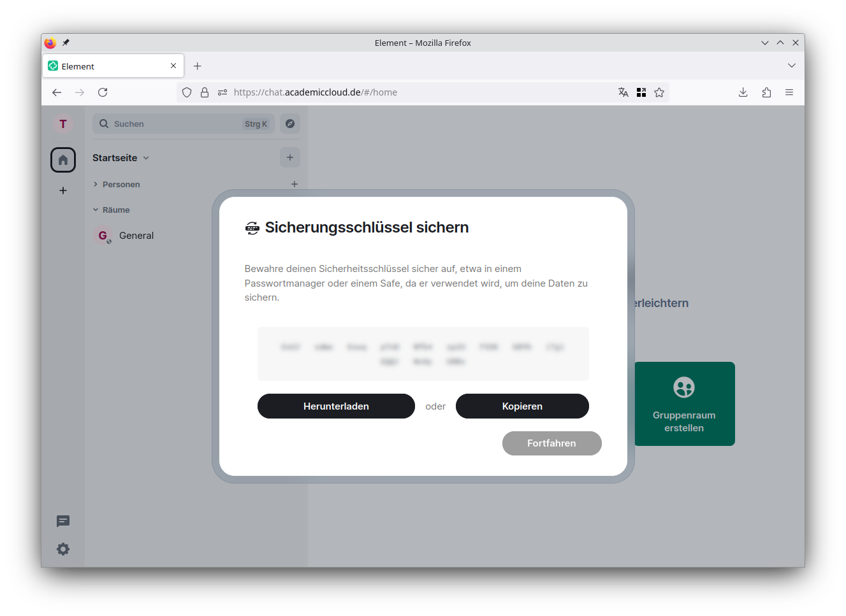Go back with browser back arrow
Image resolution: width=846 pixels, height=616 pixels.
[57, 92]
